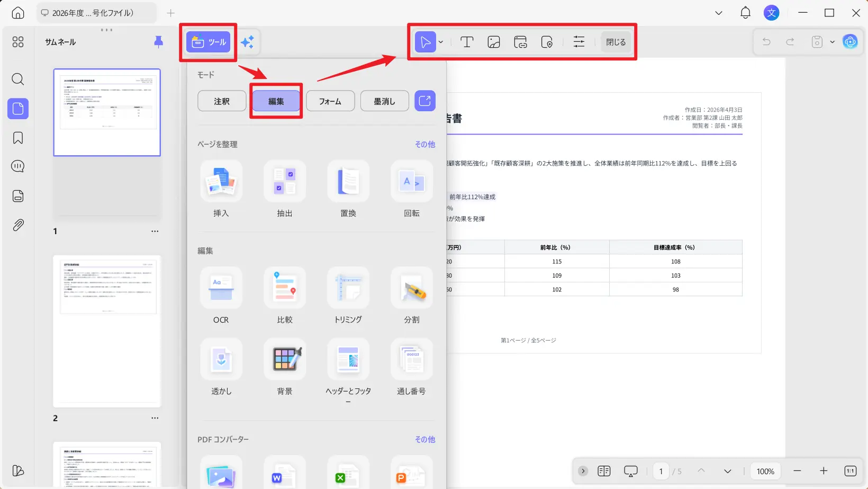Viewport: 868px width, 489px height.
Task: Pin the サムネール thumbnail panel
Action: coord(158,42)
